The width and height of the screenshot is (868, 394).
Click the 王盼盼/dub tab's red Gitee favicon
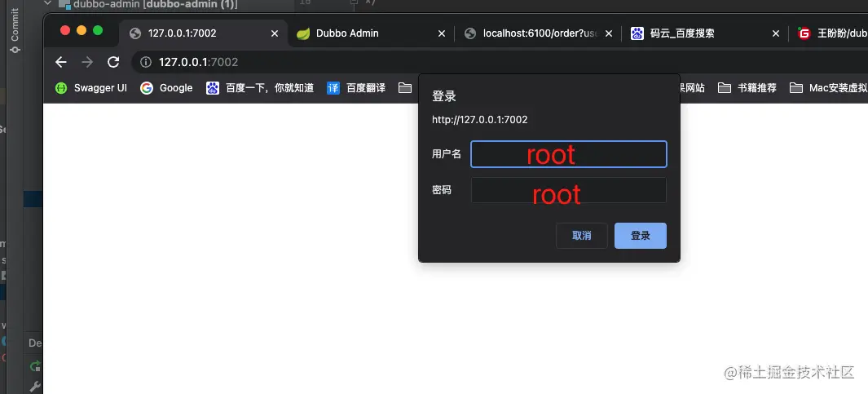(x=804, y=33)
